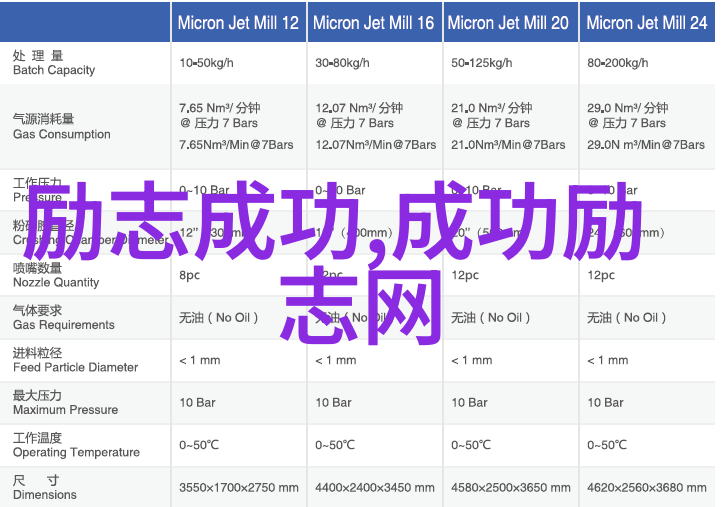Select the < 1 mm cell for Jet Mill 20
Viewport: 722px width, 507px height.
(x=472, y=360)
